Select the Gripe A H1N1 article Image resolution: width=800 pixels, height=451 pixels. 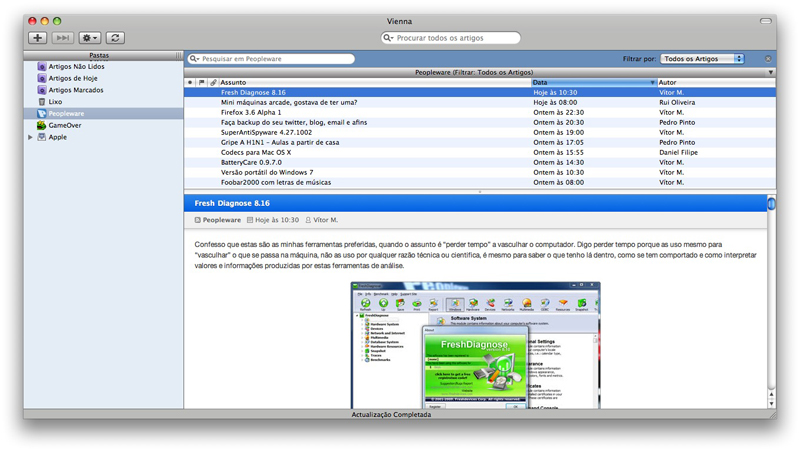tap(480, 142)
